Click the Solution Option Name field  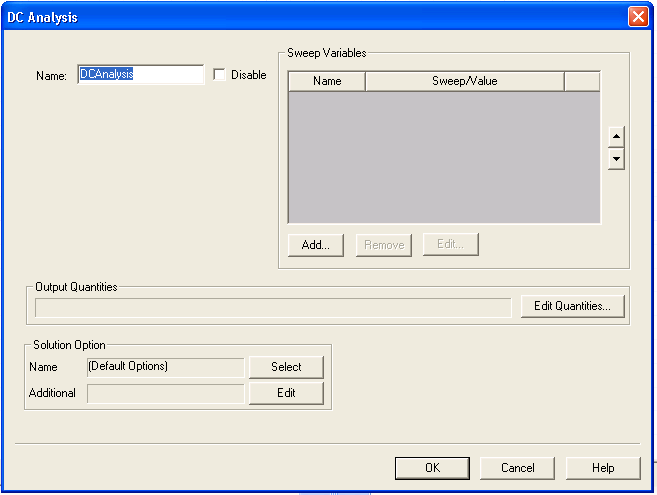(x=166, y=367)
